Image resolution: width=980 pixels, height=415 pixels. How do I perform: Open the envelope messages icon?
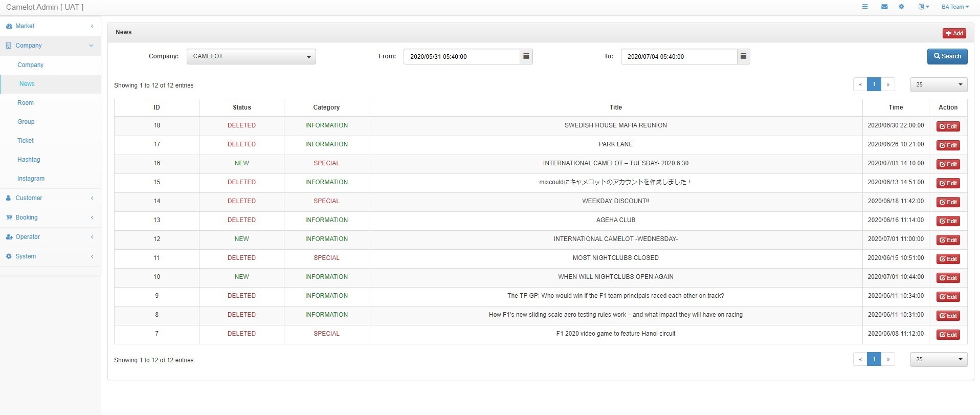coord(884,7)
